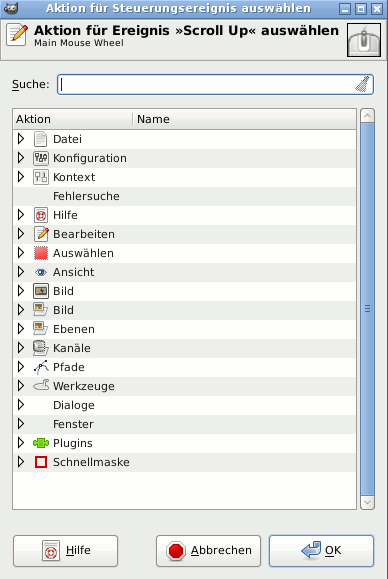Screen dimensions: 388x579
Task: Click the green Plugins puzzle icon
Action: (x=41, y=443)
